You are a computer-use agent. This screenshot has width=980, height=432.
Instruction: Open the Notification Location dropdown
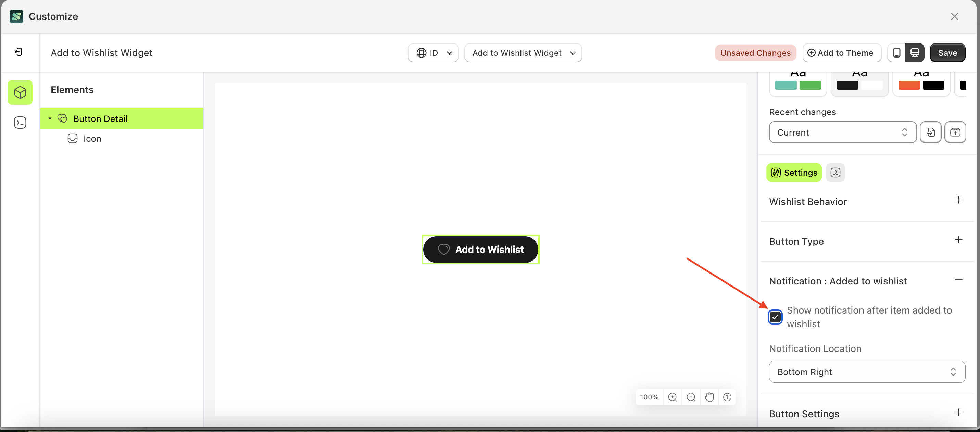click(867, 372)
